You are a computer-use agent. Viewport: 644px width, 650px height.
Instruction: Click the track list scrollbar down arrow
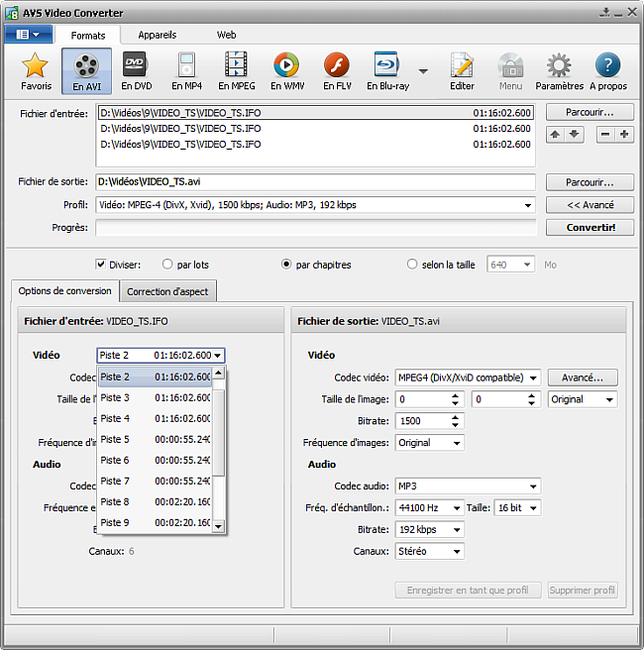coord(218,527)
